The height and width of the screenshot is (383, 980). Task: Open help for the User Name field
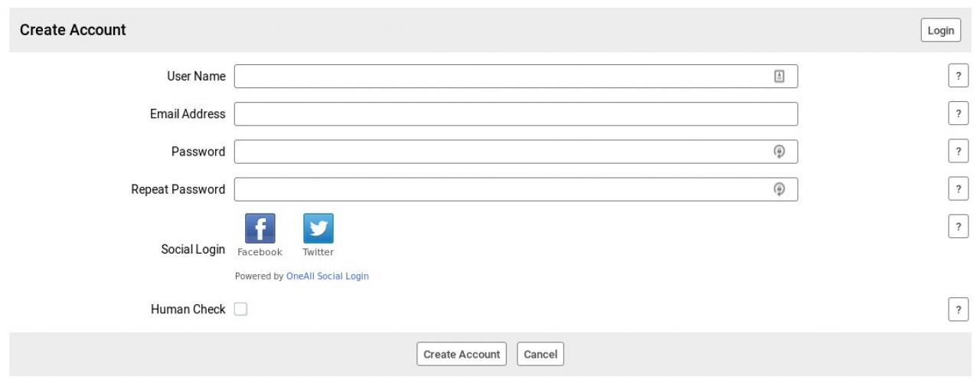[x=958, y=76]
